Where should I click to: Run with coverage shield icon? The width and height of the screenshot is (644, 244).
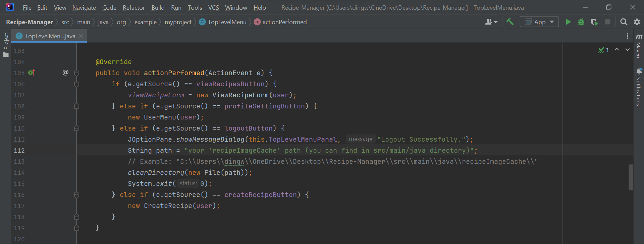pos(594,22)
